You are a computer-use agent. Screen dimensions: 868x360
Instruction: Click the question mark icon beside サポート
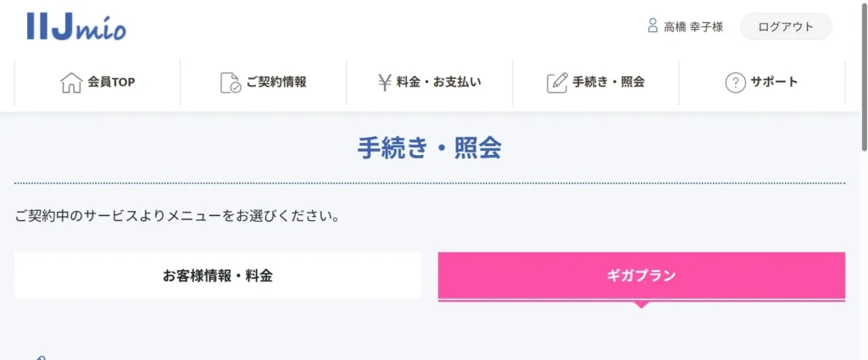click(x=735, y=82)
